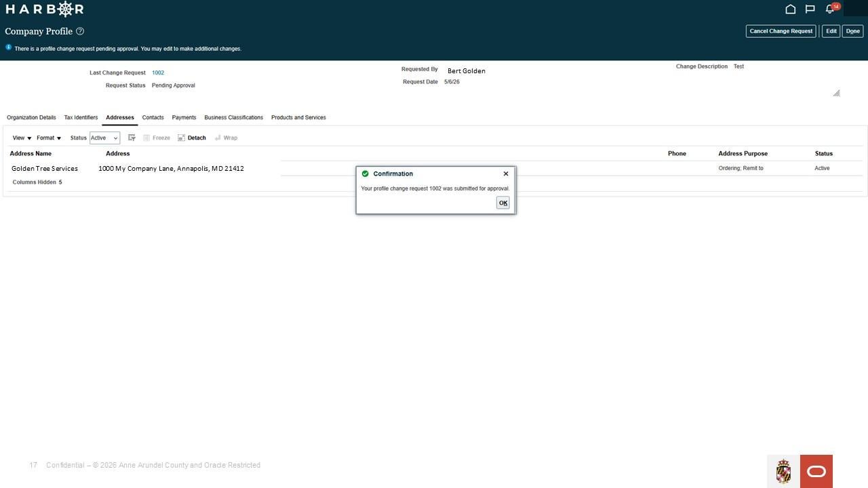Click Cancel Change Request button

[x=781, y=31]
